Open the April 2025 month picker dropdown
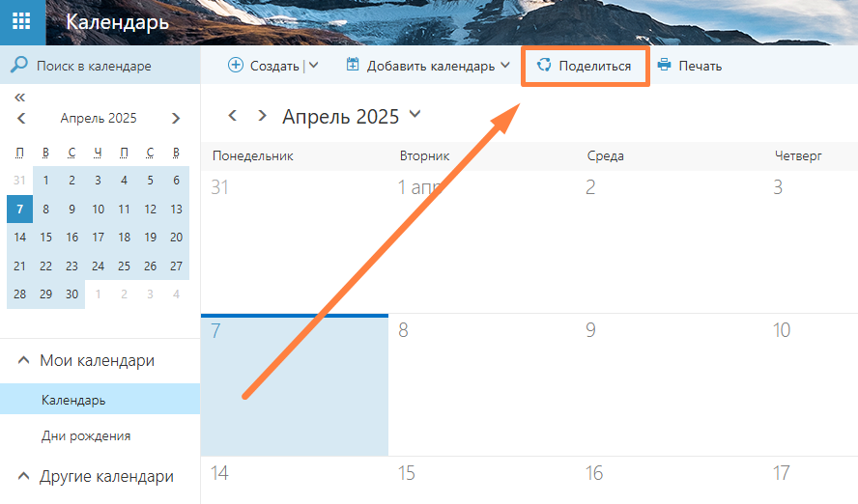858x504 pixels. pyautogui.click(x=415, y=115)
